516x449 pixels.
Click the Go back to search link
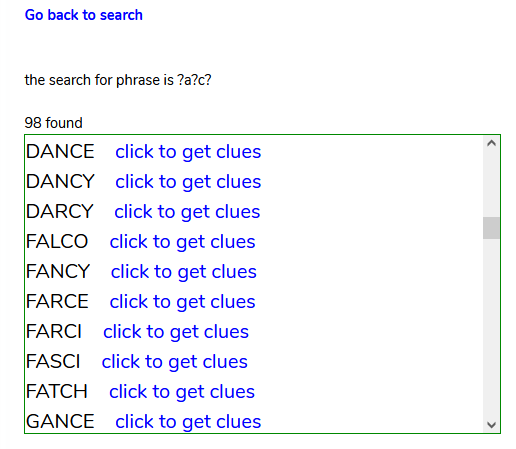[x=84, y=15]
